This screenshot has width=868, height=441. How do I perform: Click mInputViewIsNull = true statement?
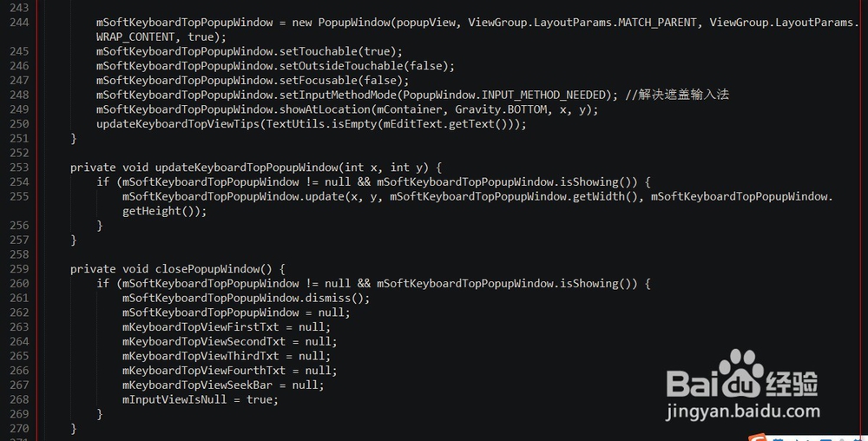(x=201, y=399)
